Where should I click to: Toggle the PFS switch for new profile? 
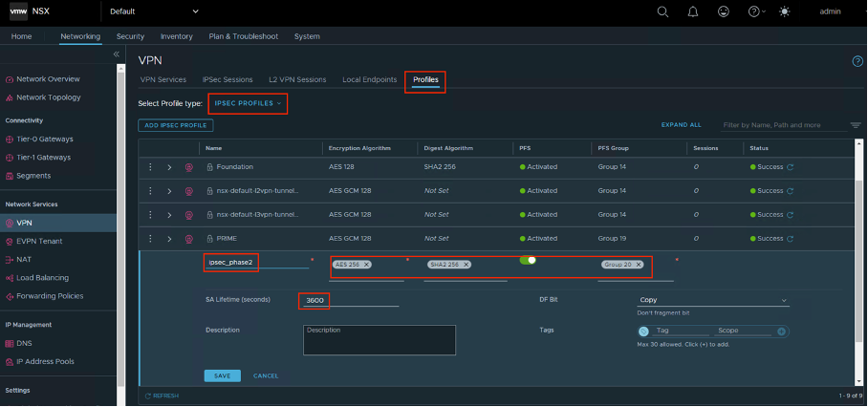528,260
